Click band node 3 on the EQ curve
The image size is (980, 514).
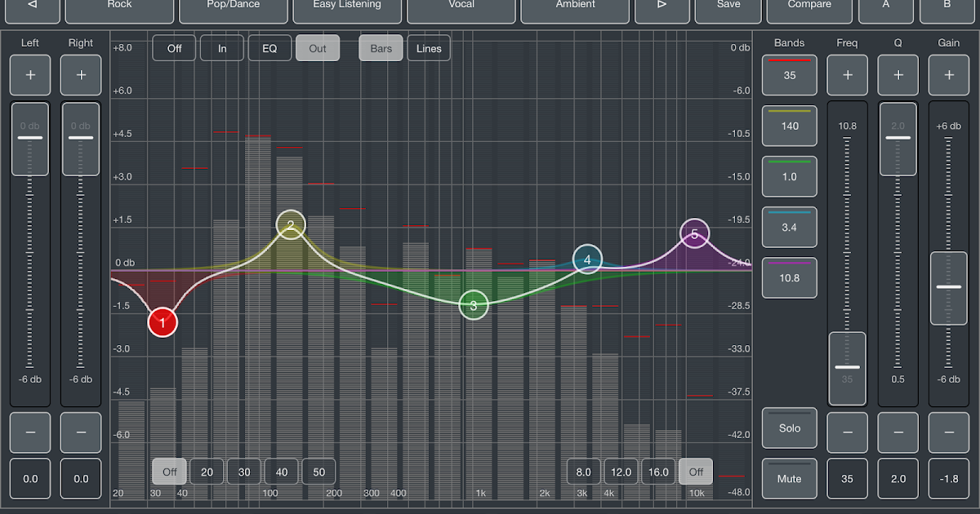click(x=474, y=305)
